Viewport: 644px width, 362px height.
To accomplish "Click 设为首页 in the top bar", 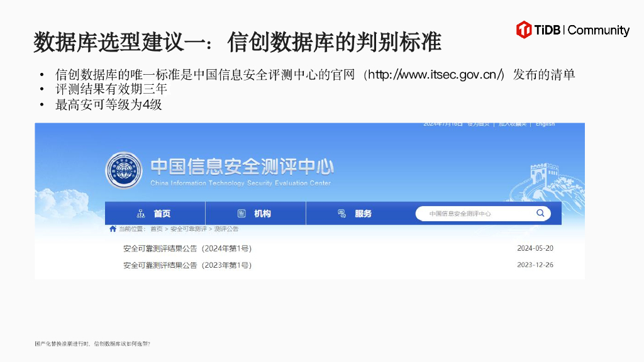I will pos(479,124).
